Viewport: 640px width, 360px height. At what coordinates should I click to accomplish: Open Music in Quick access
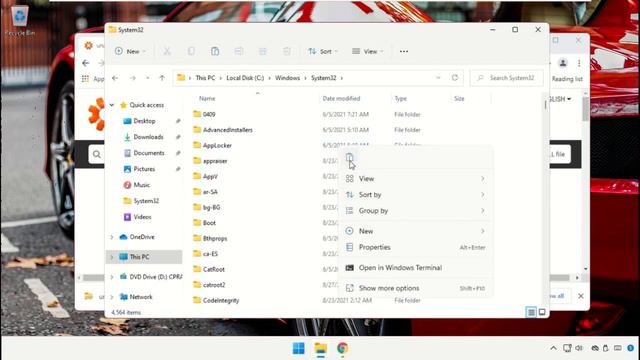(141, 185)
